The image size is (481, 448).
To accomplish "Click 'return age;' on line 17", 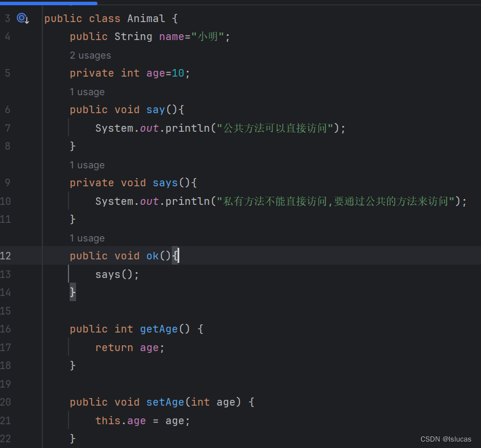I will click(130, 348).
